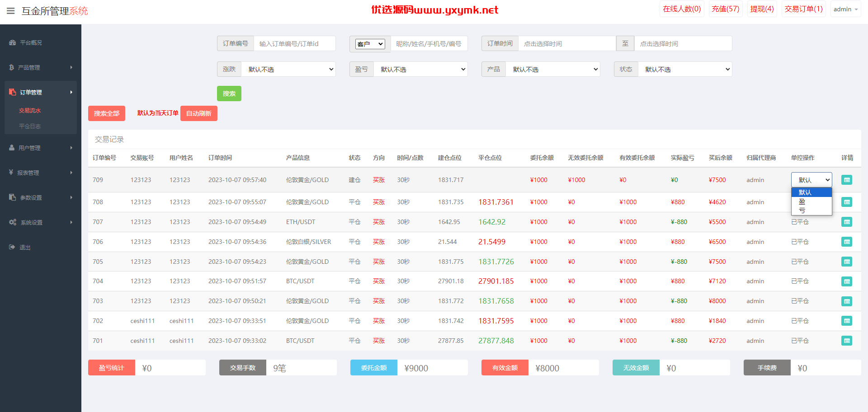Open 平仓日志 submenu item

tap(30, 126)
